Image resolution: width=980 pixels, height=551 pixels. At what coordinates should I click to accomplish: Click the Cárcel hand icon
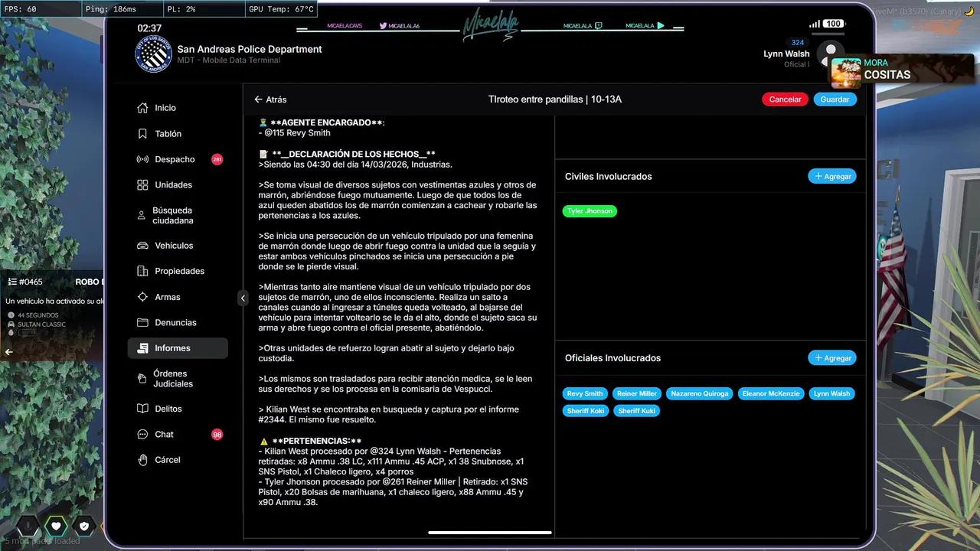(x=142, y=460)
